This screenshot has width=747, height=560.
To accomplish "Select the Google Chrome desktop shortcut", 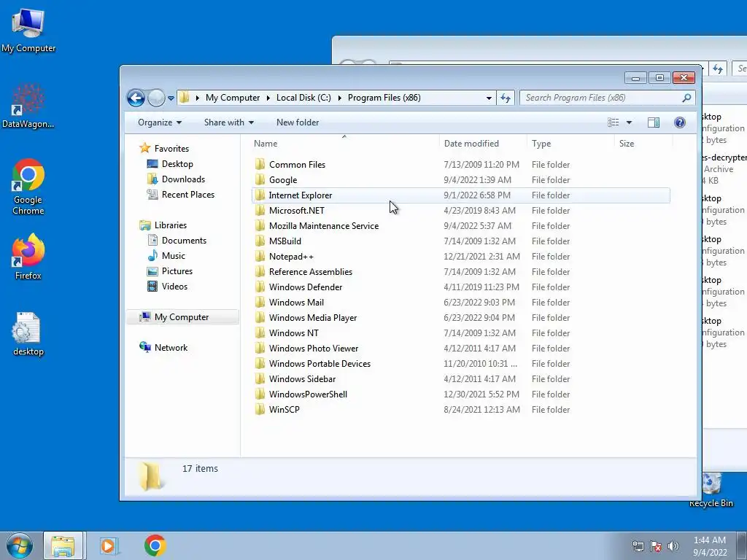I will coord(28,187).
